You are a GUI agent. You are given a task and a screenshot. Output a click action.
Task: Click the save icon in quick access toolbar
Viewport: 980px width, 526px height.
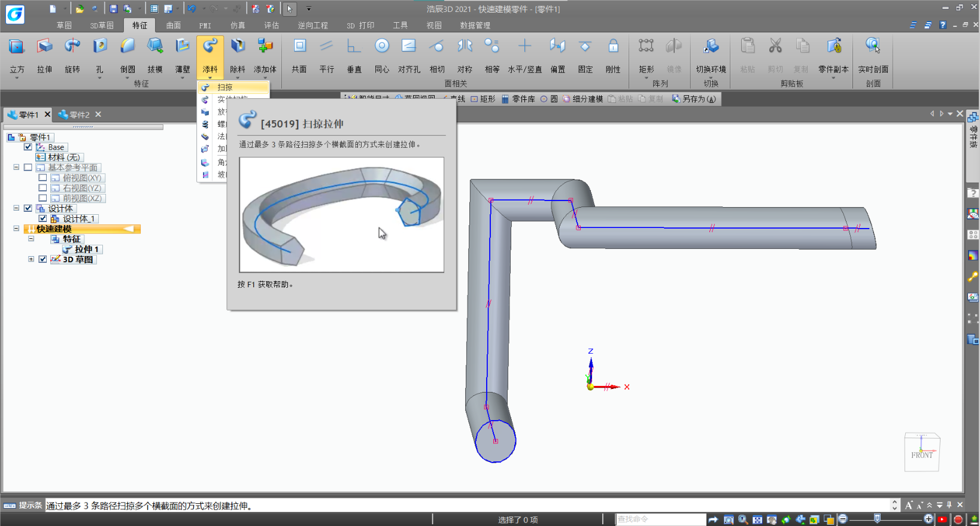pyautogui.click(x=113, y=9)
